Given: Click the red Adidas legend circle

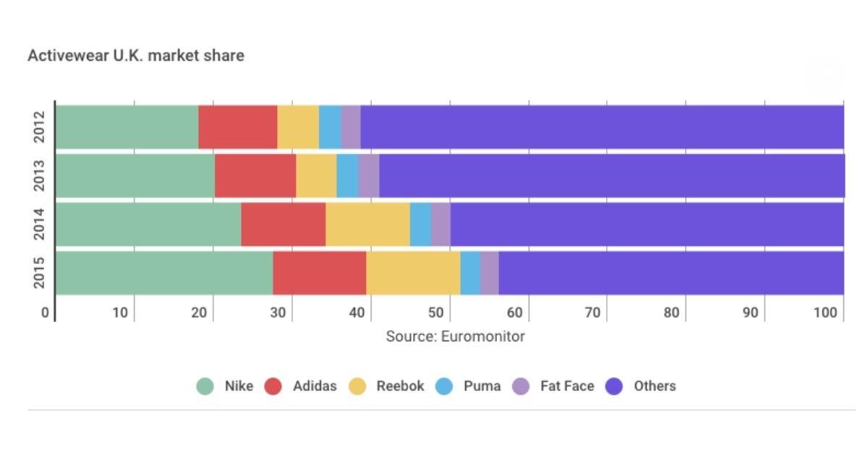Looking at the screenshot, I should pyautogui.click(x=273, y=386).
